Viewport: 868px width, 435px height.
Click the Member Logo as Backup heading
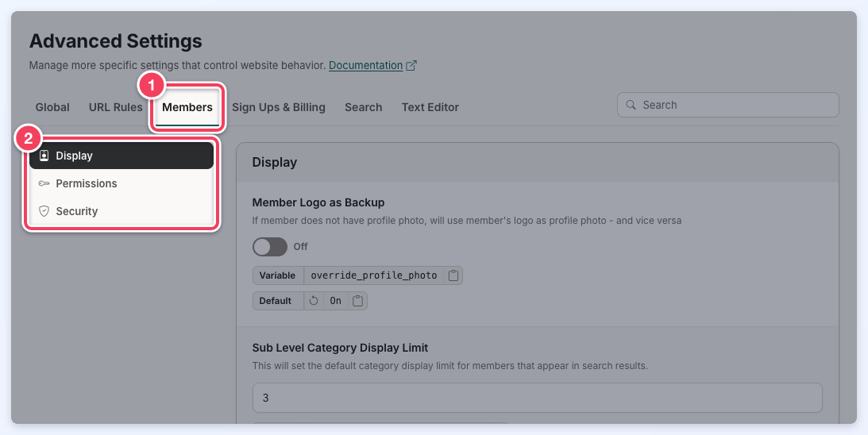pos(318,202)
